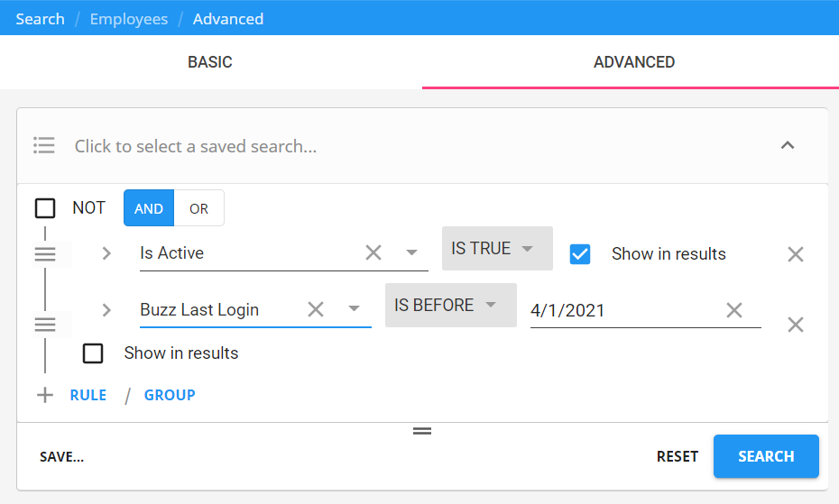Screen dimensions: 839x504
Task: Open the IS TRUE operator dropdown
Action: (497, 248)
